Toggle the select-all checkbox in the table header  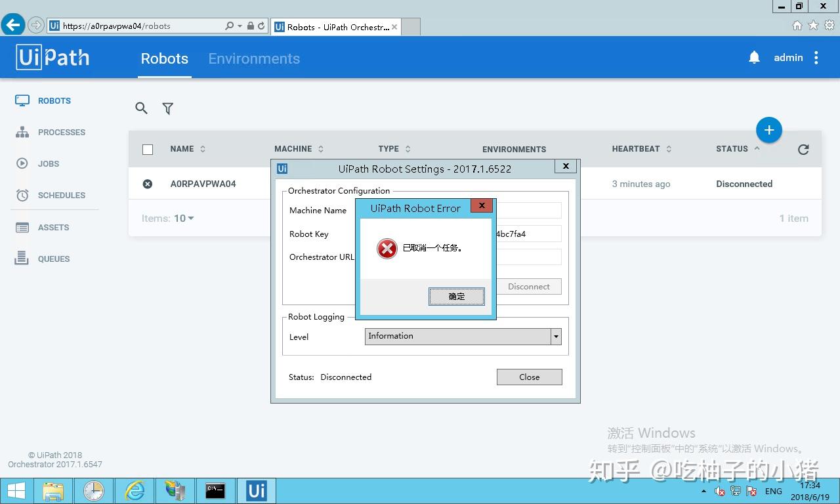(148, 149)
